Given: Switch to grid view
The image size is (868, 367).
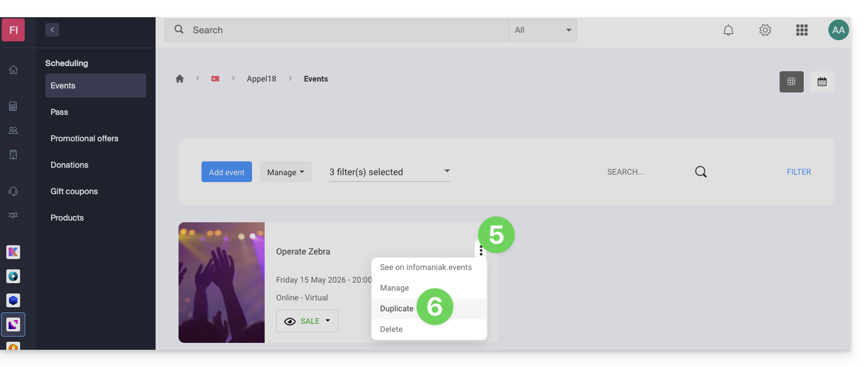Looking at the screenshot, I should click(x=791, y=82).
